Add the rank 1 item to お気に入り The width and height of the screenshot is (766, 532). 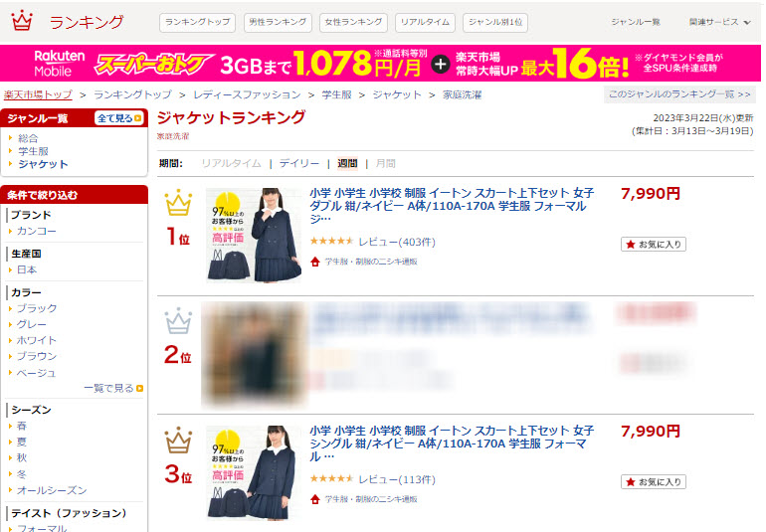tap(654, 245)
